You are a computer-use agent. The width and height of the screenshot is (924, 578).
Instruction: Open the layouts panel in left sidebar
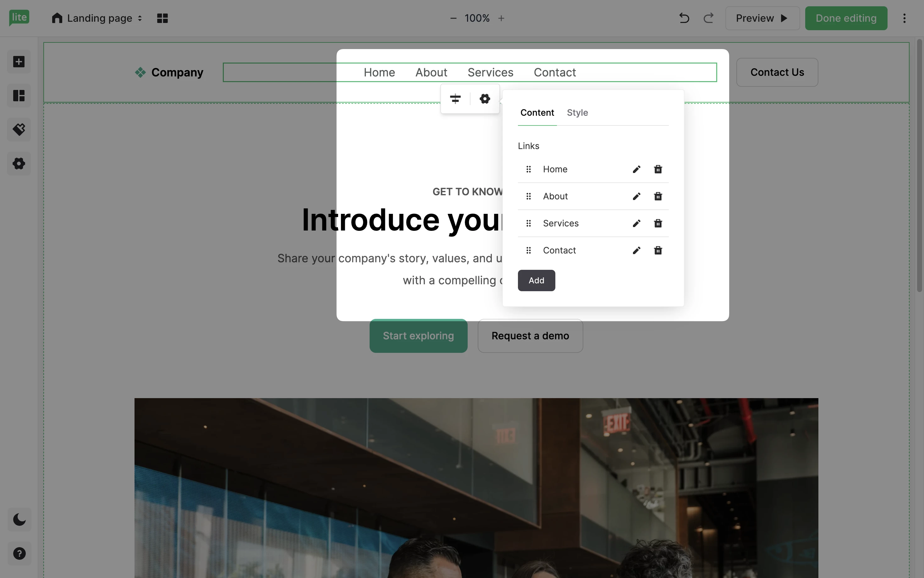[x=19, y=96]
